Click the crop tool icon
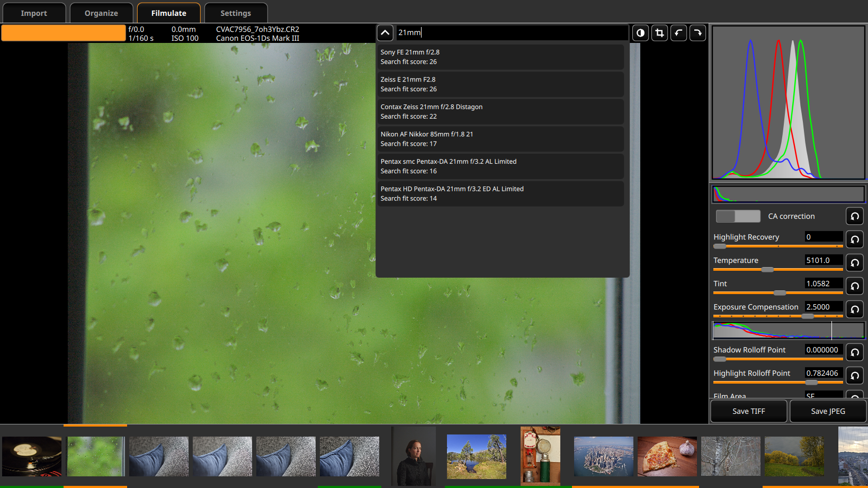 [x=659, y=33]
